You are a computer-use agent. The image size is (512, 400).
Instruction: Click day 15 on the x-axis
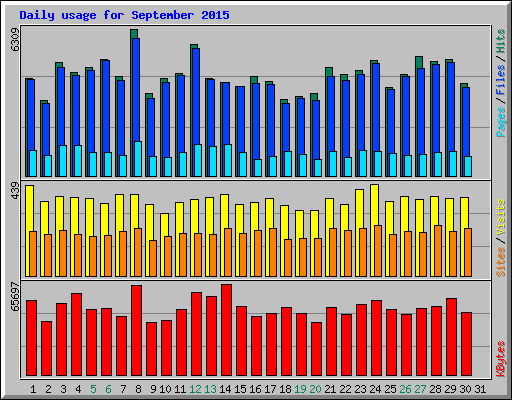240,389
